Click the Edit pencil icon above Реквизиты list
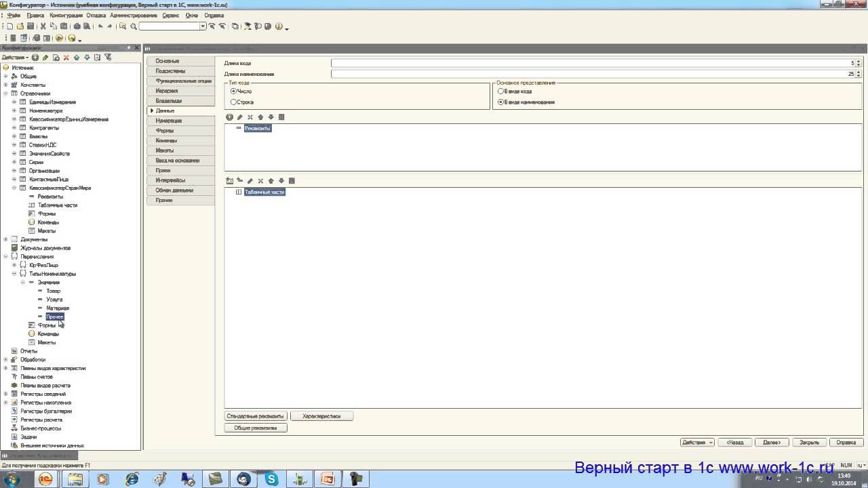Image resolution: width=868 pixels, height=488 pixels. 239,117
